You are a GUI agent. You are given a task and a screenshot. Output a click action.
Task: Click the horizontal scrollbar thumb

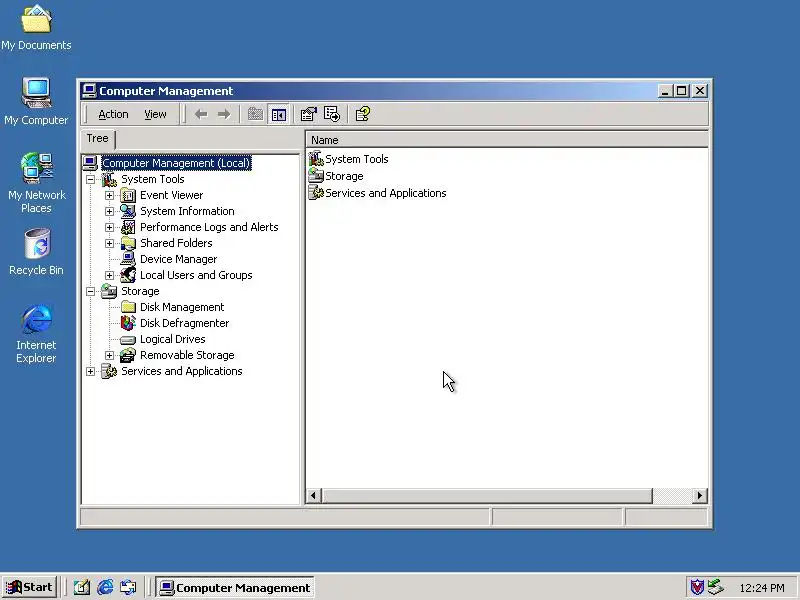487,495
